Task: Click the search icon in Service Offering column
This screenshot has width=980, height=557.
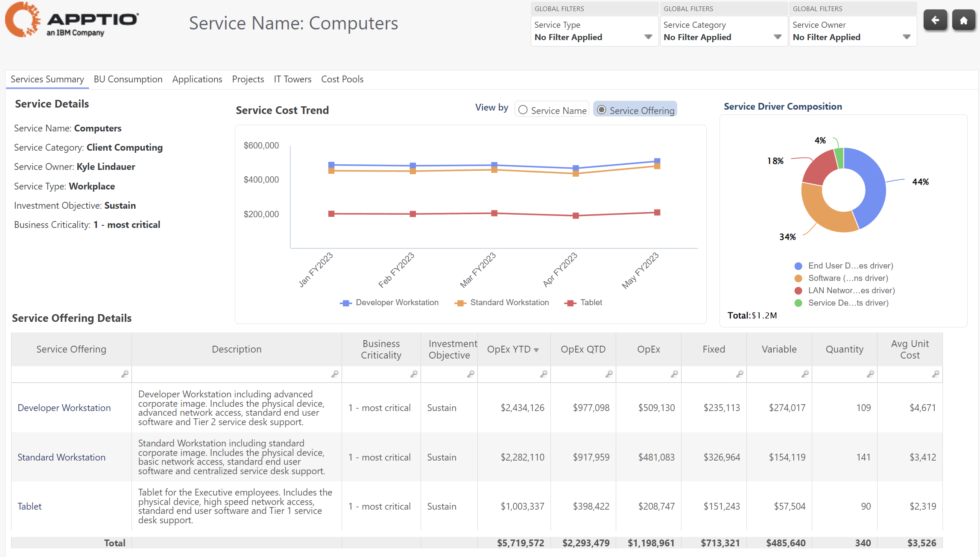Action: (x=125, y=374)
